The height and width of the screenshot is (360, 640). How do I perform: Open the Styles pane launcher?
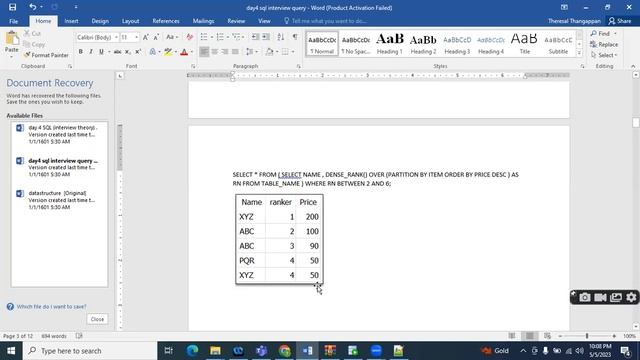coord(582,66)
